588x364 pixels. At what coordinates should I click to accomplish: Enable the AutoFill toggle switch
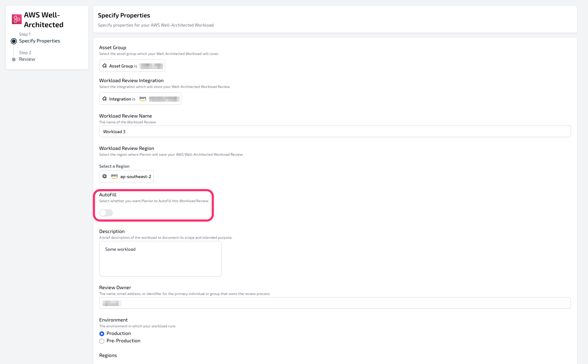106,213
